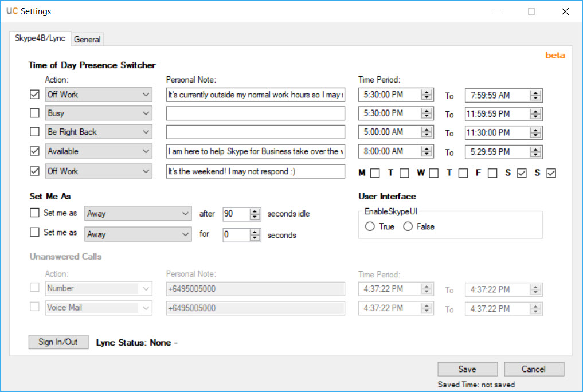Screen dimensions: 583x392
Task: Open the Away dropdown for idle setting
Action: coord(138,214)
